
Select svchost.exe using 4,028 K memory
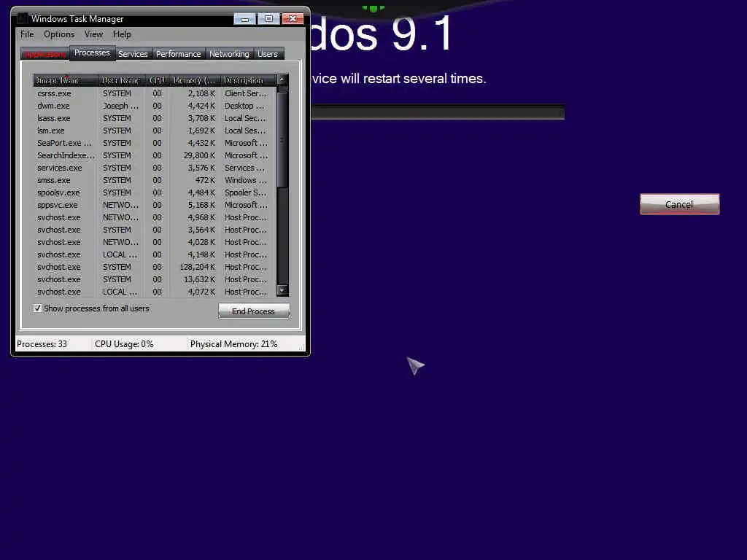click(x=155, y=242)
